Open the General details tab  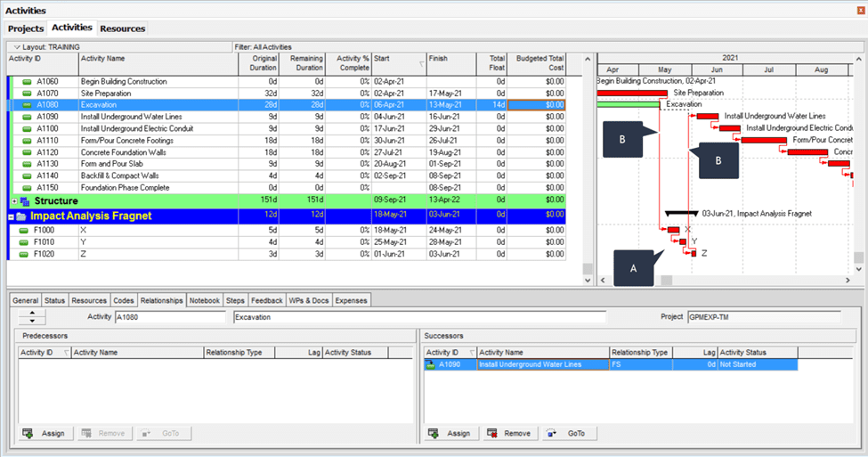[x=26, y=300]
